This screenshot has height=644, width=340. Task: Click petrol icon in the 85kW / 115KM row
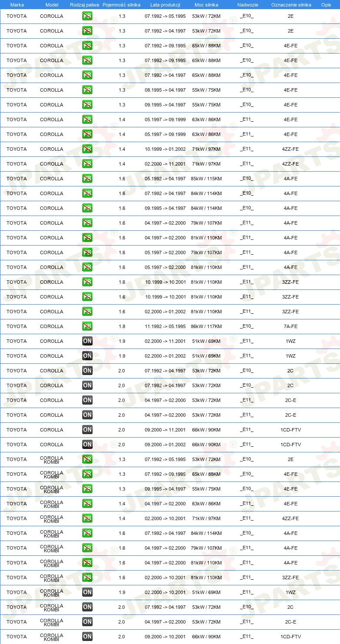coord(87,179)
